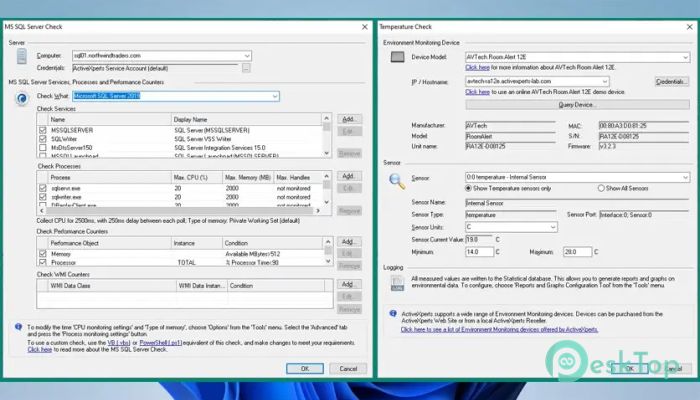Click the Credentials button in Temperature Check
Viewport: 700px width, 400px height.
pos(672,82)
